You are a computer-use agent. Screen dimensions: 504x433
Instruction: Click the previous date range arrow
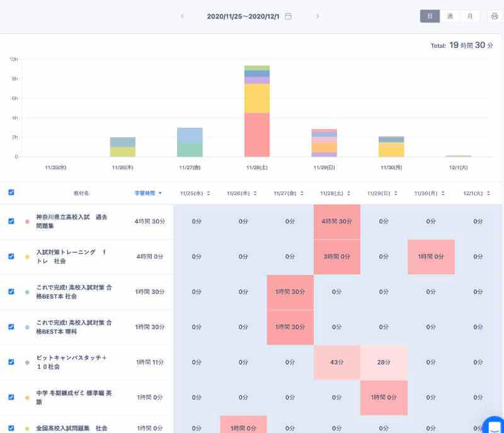click(x=182, y=16)
